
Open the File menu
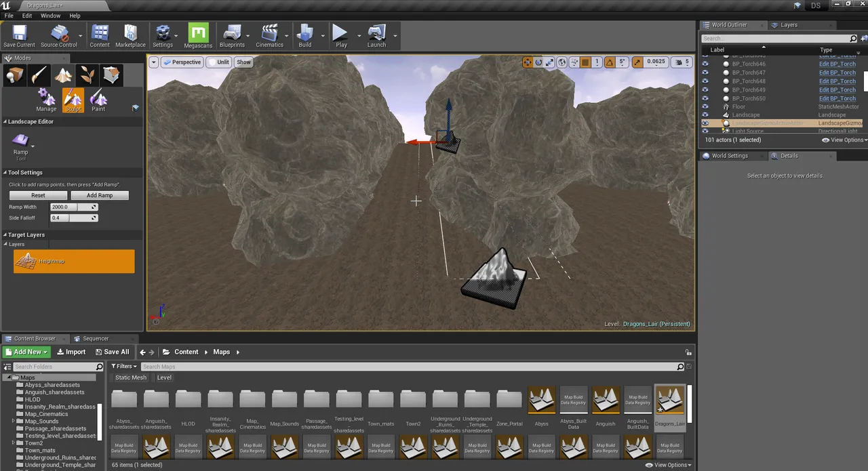tap(9, 16)
